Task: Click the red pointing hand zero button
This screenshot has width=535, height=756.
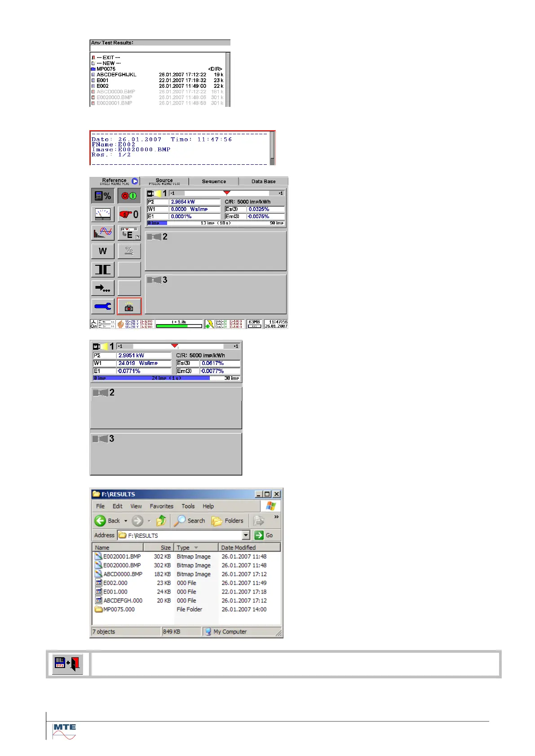Action: pos(129,214)
